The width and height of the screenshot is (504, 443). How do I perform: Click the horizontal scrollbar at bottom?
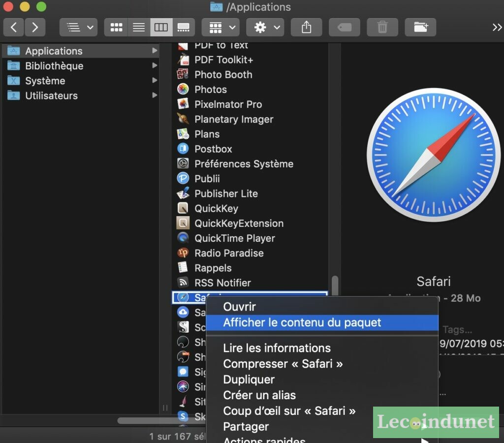(161, 420)
